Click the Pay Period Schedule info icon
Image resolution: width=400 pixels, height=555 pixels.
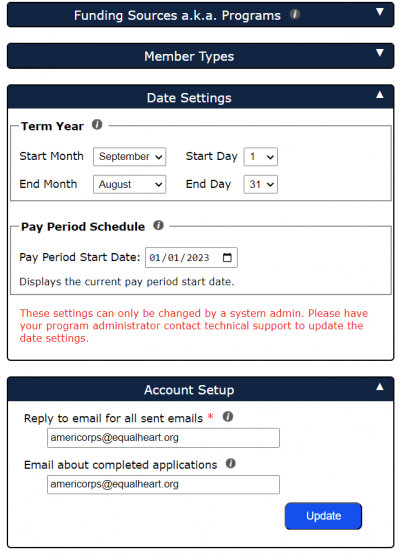tap(158, 225)
